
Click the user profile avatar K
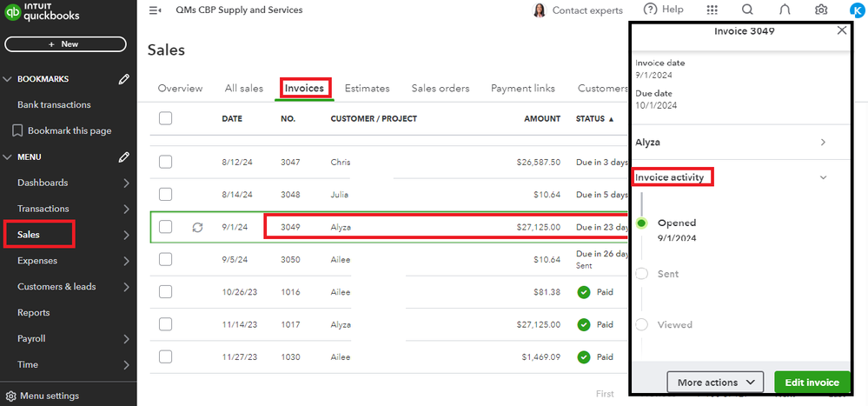(857, 10)
